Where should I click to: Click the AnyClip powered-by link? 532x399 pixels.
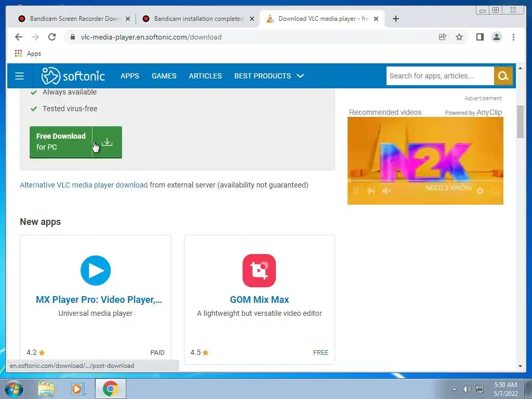[x=489, y=112]
